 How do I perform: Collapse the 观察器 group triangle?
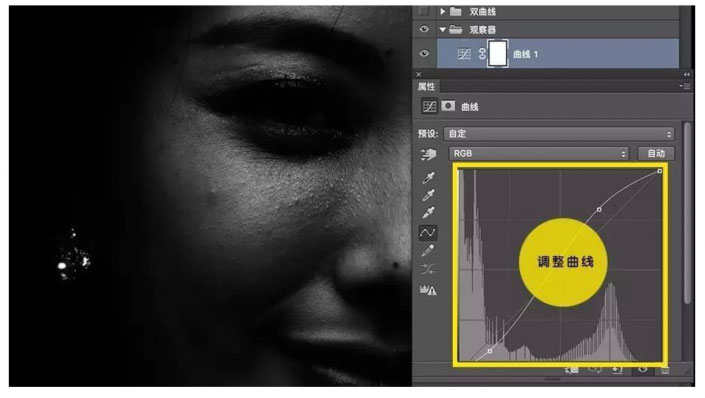click(x=442, y=30)
